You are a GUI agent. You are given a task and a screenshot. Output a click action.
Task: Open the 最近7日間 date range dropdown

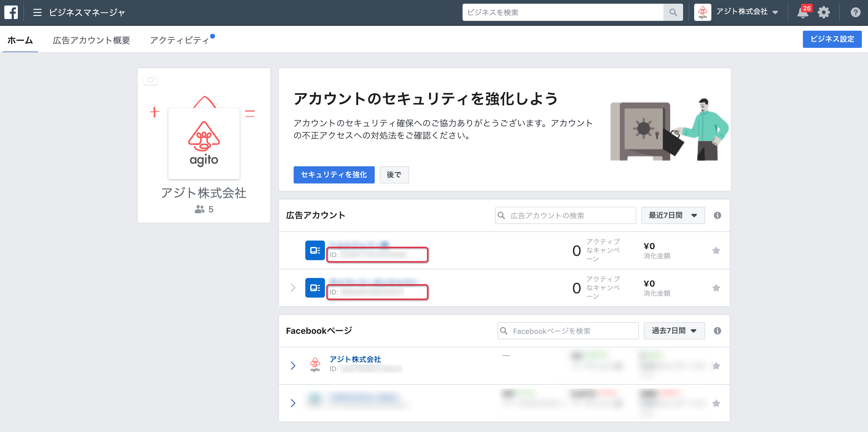click(x=673, y=215)
